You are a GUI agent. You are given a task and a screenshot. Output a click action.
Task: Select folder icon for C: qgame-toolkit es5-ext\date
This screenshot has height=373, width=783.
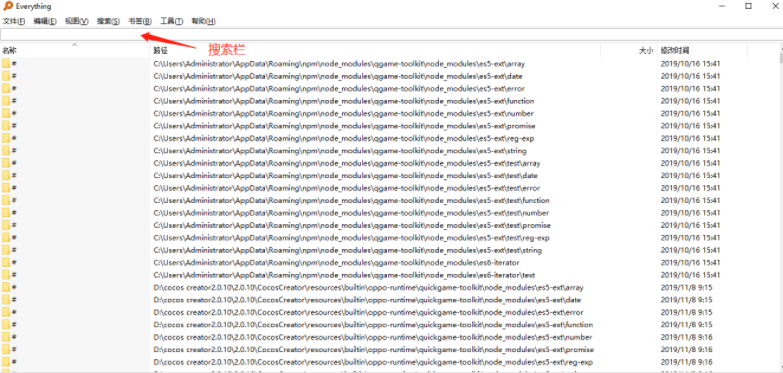[x=6, y=76]
